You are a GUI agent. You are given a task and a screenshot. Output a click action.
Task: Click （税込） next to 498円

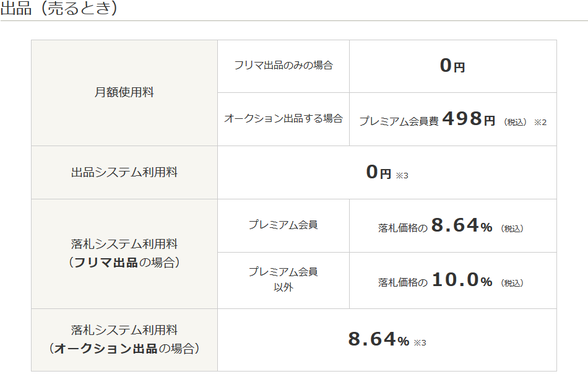(516, 122)
